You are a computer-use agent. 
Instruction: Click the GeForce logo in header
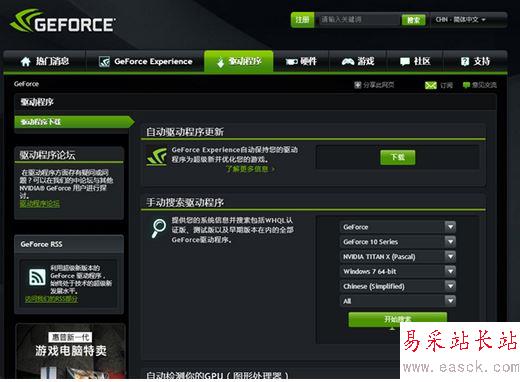[63, 21]
